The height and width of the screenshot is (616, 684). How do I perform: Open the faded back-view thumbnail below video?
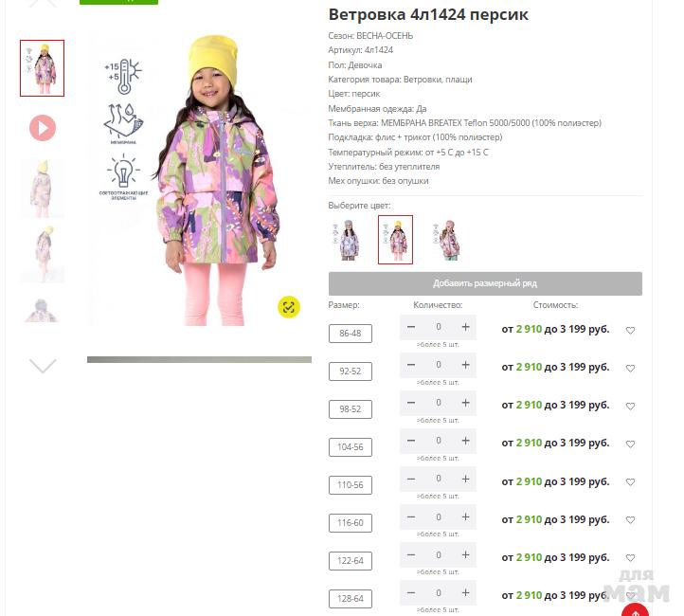pyautogui.click(x=42, y=189)
